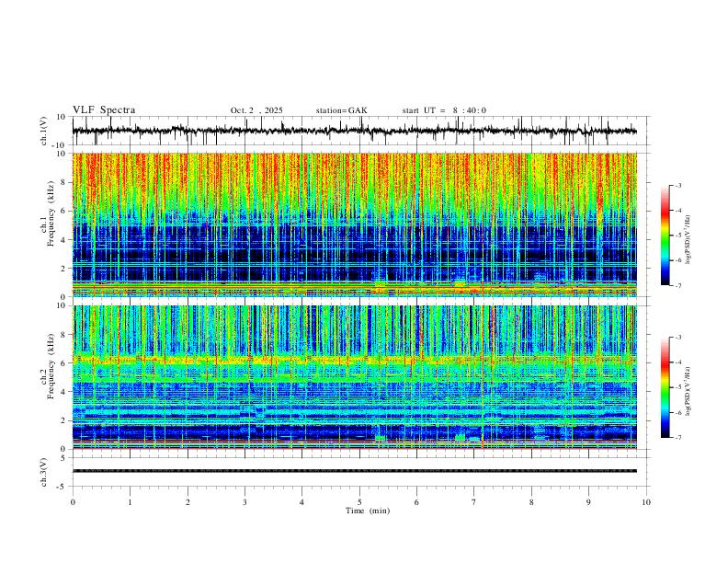Click the '-3' label on ch.2 colorbar
728x563 pixels.
pyautogui.click(x=677, y=338)
